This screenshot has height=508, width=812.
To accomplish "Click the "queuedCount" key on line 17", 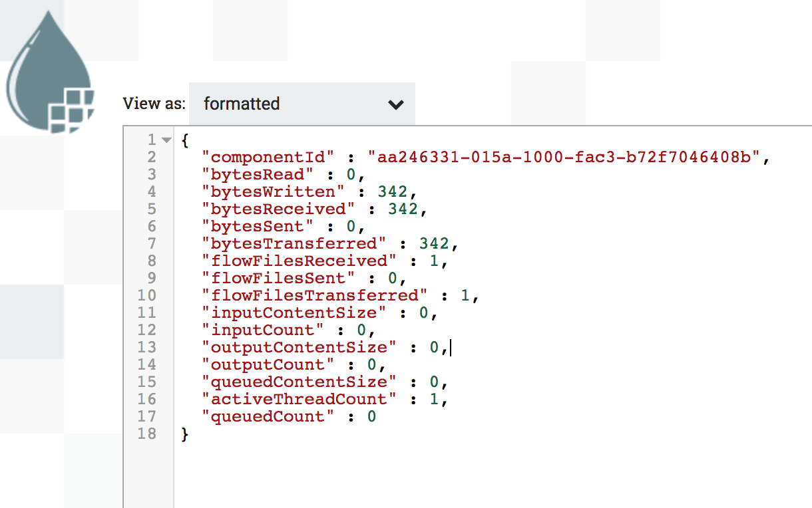I will [x=272, y=417].
